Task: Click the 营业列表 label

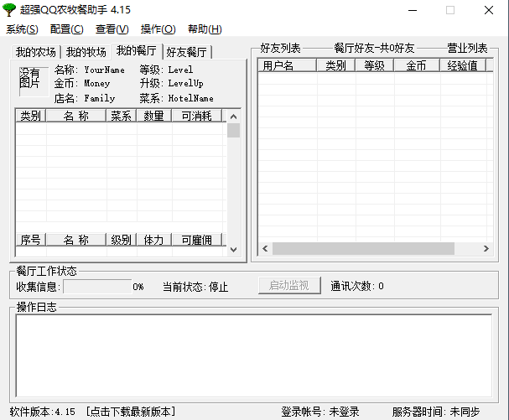Action: [x=467, y=48]
